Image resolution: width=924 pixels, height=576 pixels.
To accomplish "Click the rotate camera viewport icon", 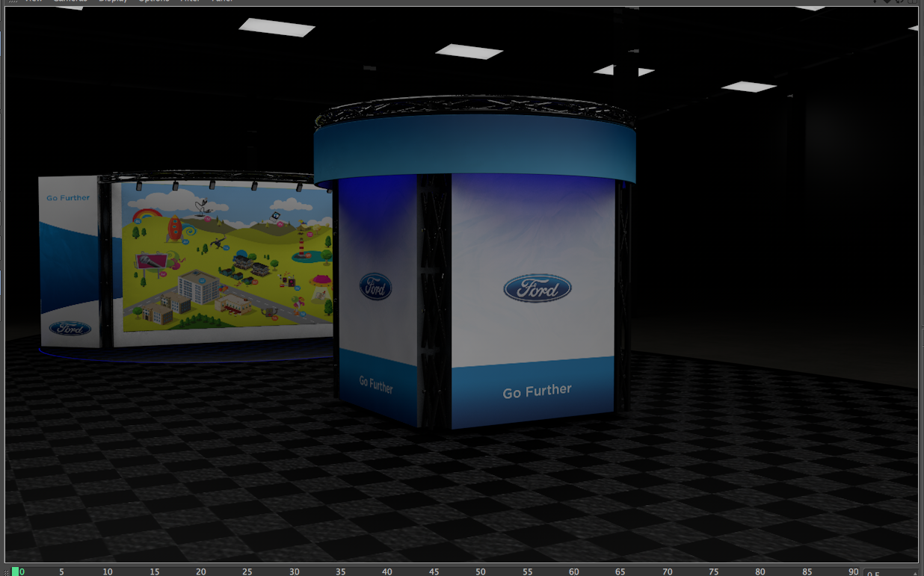I will tap(899, 1).
